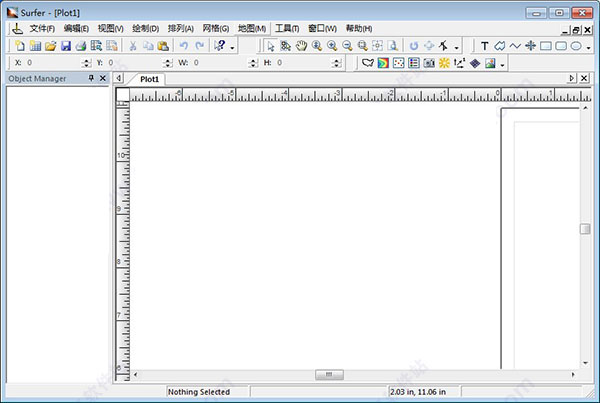
Task: Create a new shaded relief map
Action: coord(444,63)
